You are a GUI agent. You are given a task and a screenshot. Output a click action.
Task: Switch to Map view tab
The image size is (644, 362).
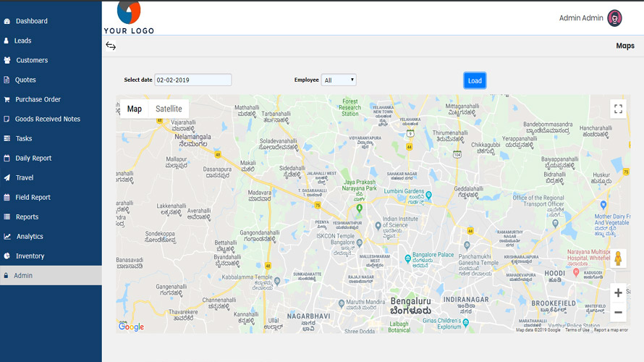click(x=135, y=109)
